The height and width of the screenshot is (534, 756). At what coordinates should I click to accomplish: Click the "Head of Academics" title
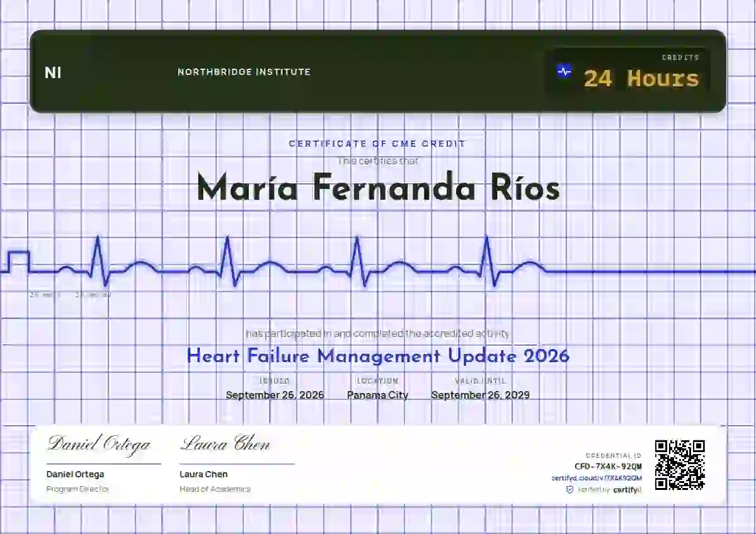tap(215, 489)
